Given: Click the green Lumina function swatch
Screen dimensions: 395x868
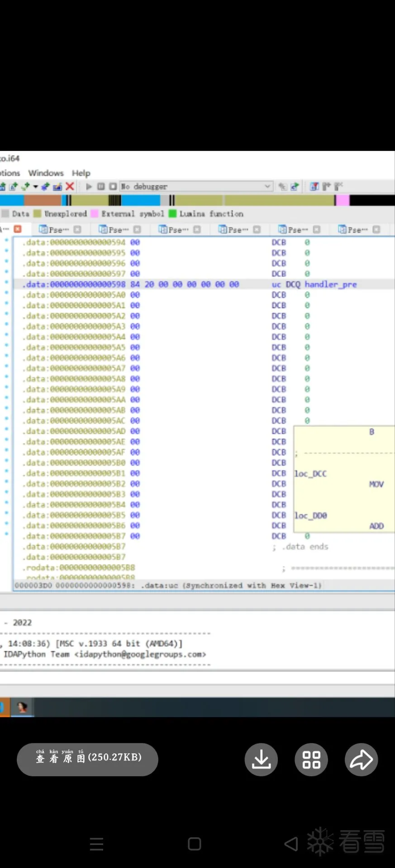Looking at the screenshot, I should [172, 213].
